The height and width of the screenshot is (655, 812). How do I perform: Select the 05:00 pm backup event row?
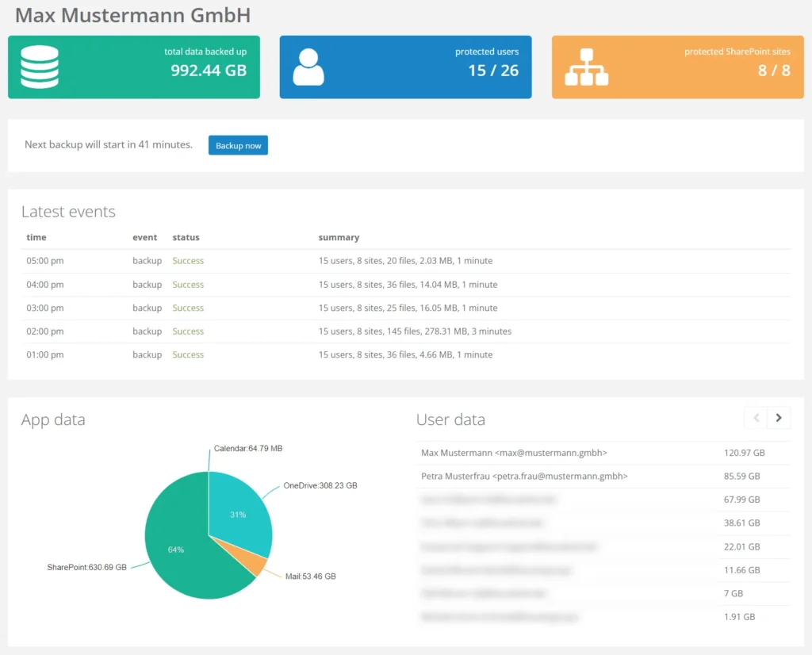pyautogui.click(x=405, y=261)
